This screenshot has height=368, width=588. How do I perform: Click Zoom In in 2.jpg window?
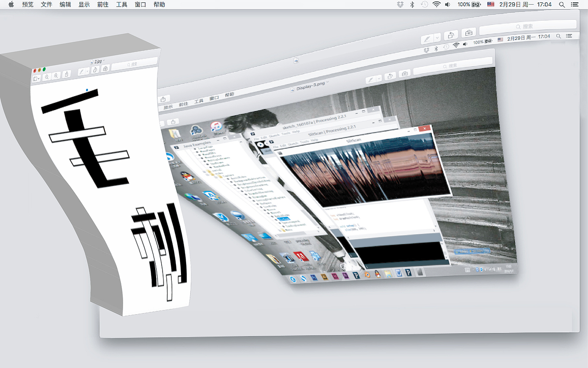(56, 75)
